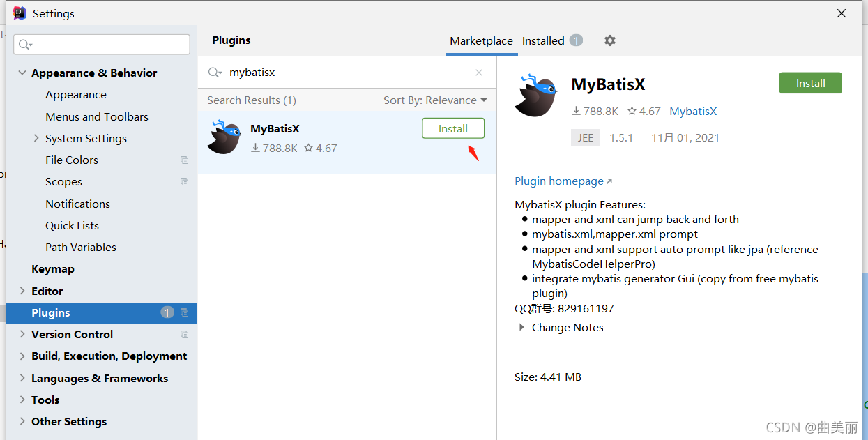Click the Search Results (1) label
The image size is (868, 440).
[x=252, y=100]
